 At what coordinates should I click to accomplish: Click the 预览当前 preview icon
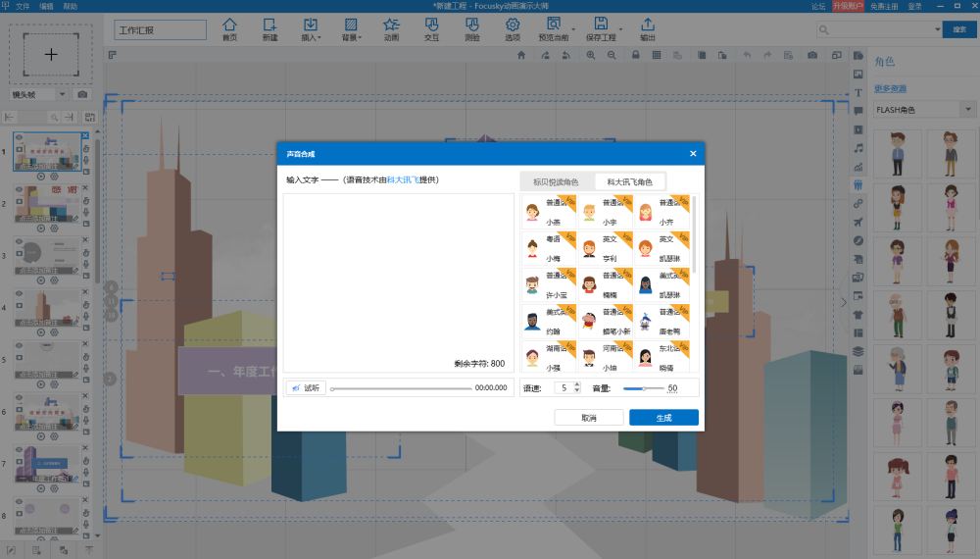(x=553, y=28)
